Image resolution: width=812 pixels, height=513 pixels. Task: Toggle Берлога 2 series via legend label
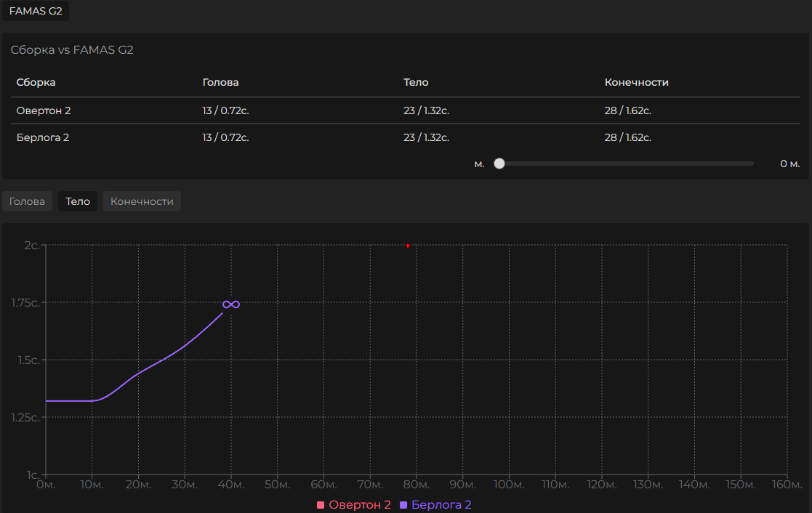pos(441,505)
